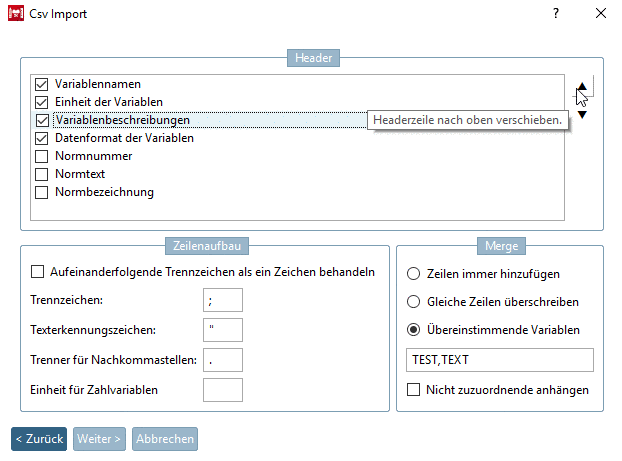
Task: Uncheck the Variablennamen checkbox
Action: coord(42,84)
